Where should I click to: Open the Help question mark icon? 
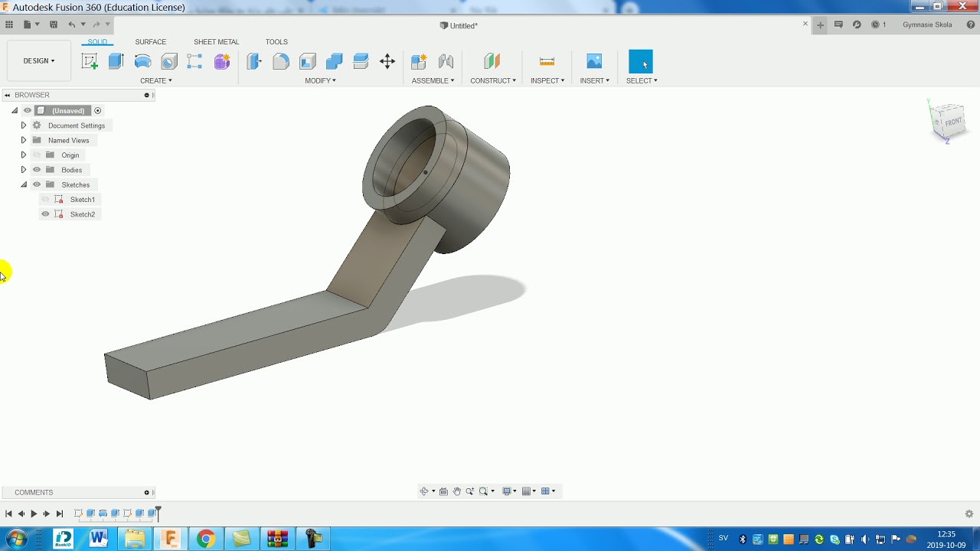tap(970, 24)
